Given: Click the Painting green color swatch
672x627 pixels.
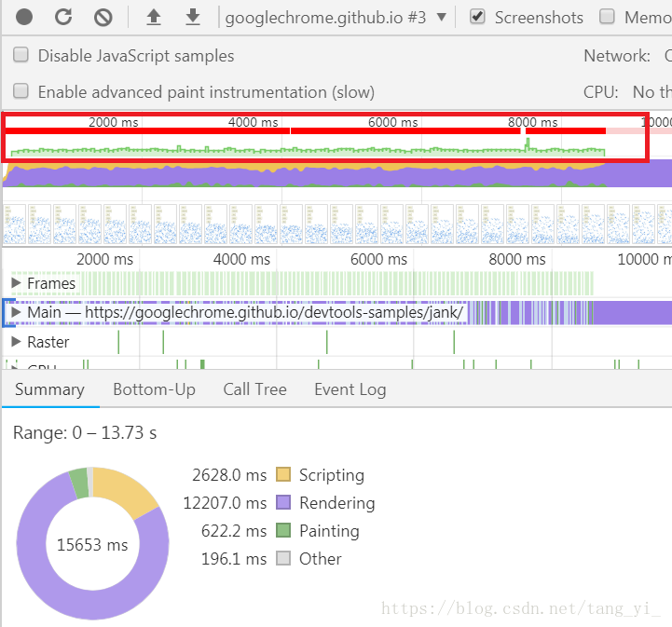Looking at the screenshot, I should 283,530.
